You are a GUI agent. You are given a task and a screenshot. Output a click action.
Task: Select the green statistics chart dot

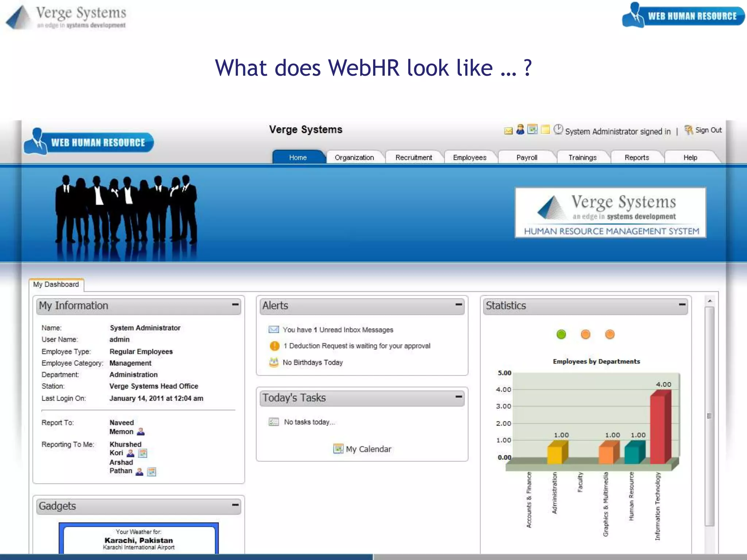pyautogui.click(x=561, y=334)
